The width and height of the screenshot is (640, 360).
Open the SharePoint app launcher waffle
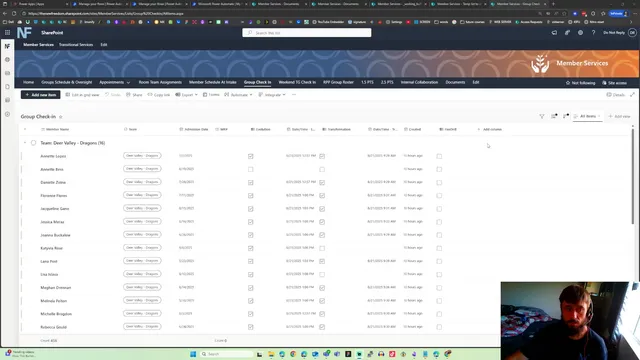7,33
